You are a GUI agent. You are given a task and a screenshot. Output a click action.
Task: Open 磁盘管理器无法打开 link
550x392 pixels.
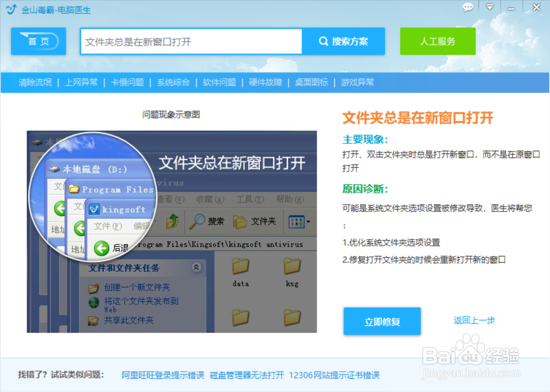click(247, 375)
